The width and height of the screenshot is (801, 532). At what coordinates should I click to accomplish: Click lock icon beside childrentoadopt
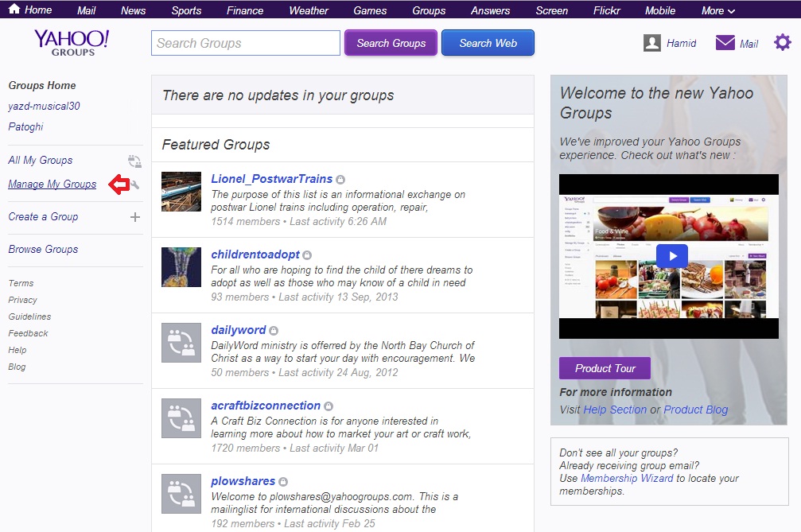pyautogui.click(x=307, y=255)
